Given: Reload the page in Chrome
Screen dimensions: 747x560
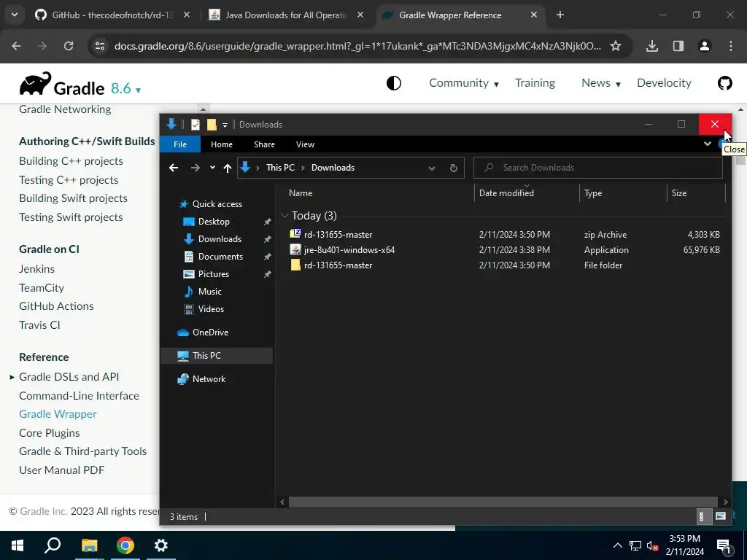Looking at the screenshot, I should [x=69, y=46].
